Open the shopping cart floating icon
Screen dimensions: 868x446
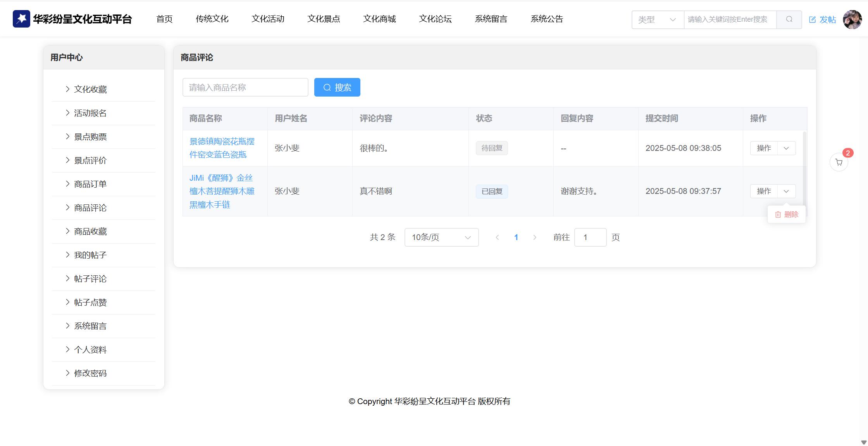click(839, 162)
